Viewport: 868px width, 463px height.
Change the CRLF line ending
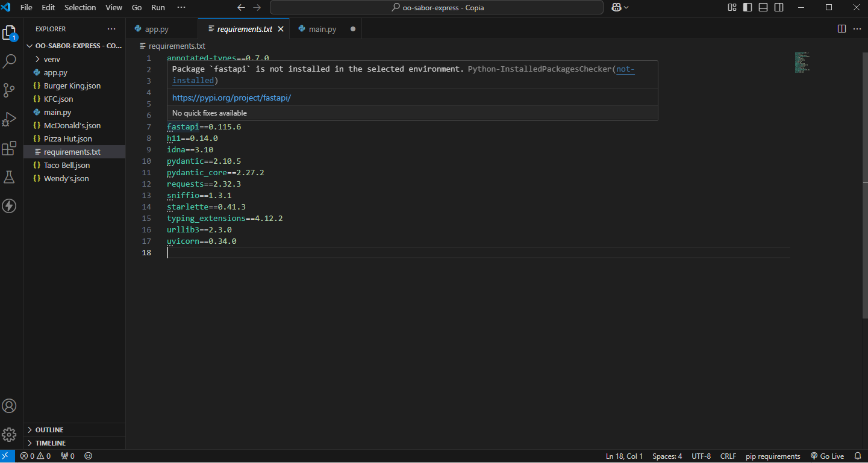pos(728,456)
